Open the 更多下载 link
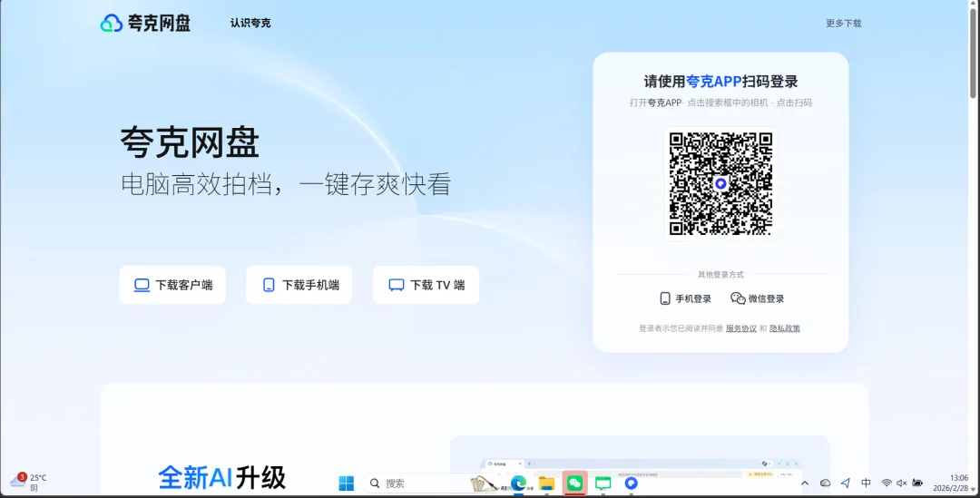 point(843,23)
